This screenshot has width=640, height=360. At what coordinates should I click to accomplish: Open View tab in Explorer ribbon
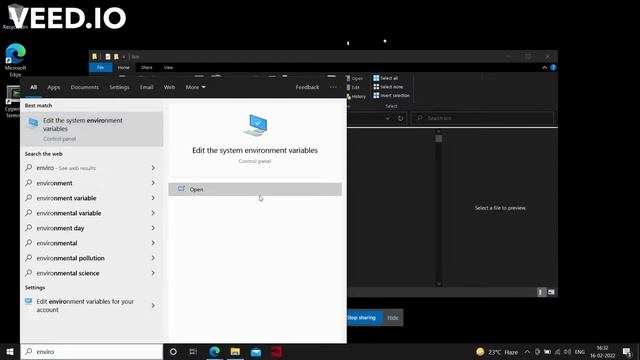(x=168, y=67)
